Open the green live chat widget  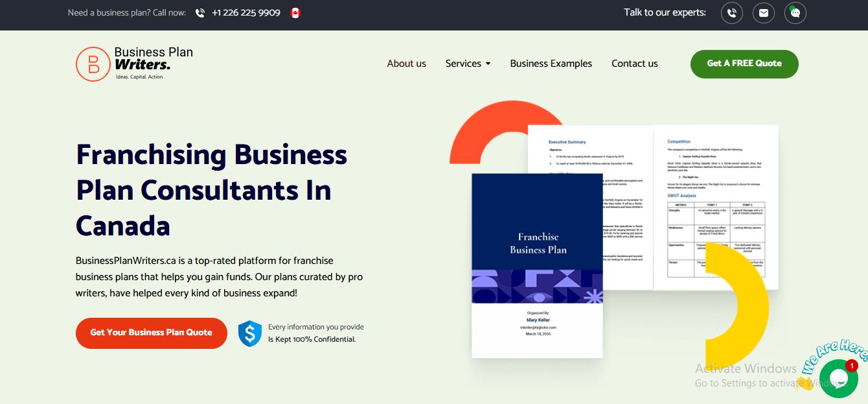(x=838, y=378)
